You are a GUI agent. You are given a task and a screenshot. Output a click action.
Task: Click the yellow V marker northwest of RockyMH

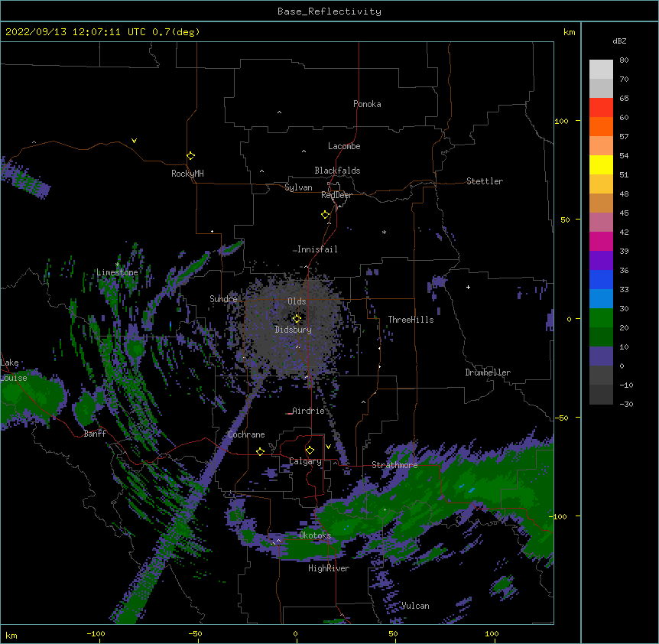(134, 141)
